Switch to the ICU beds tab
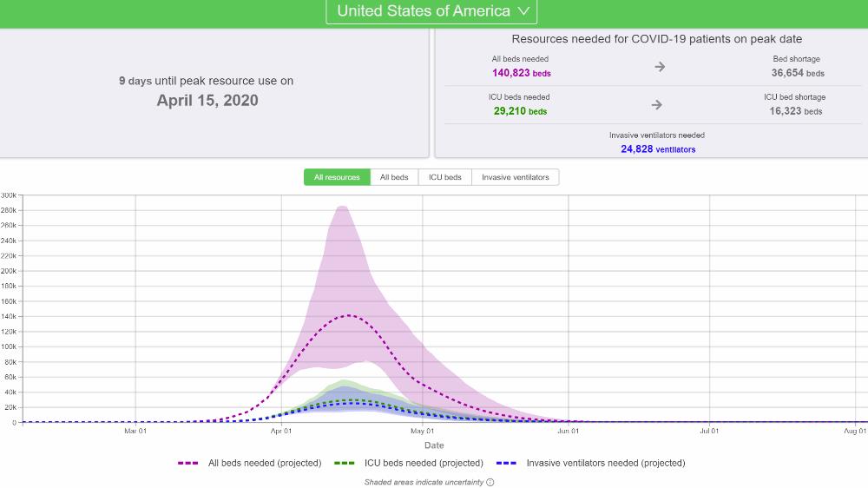Screen dimensions: 868x488 pos(445,177)
